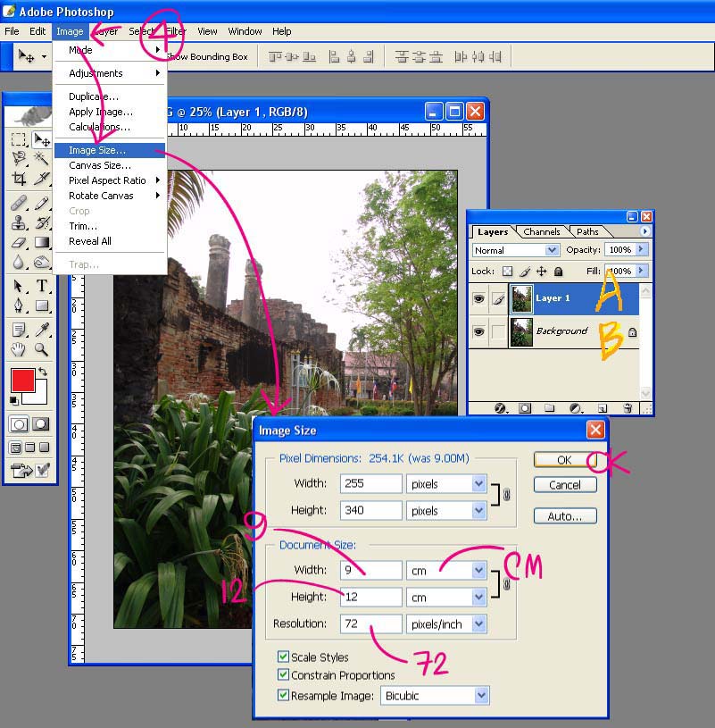Select the Horizontal Type tool
The height and width of the screenshot is (728, 715).
pyautogui.click(x=42, y=287)
